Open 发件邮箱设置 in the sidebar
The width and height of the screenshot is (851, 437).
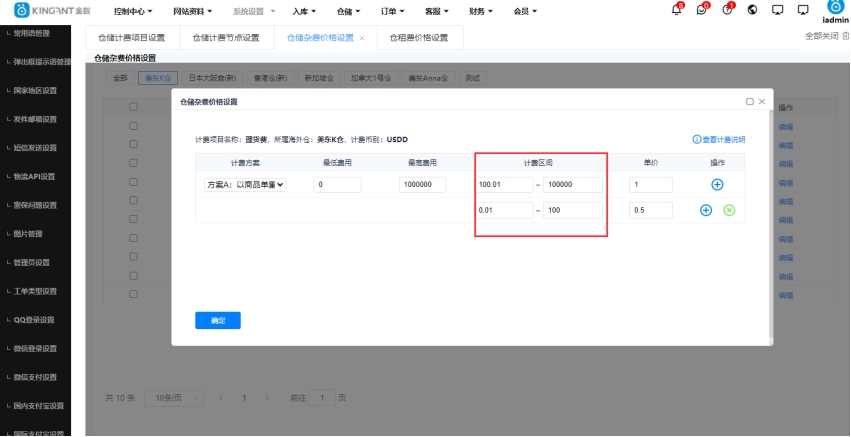(x=35, y=119)
